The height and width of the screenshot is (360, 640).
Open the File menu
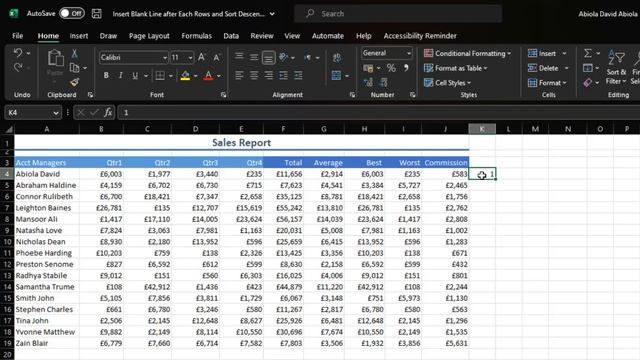click(x=18, y=36)
